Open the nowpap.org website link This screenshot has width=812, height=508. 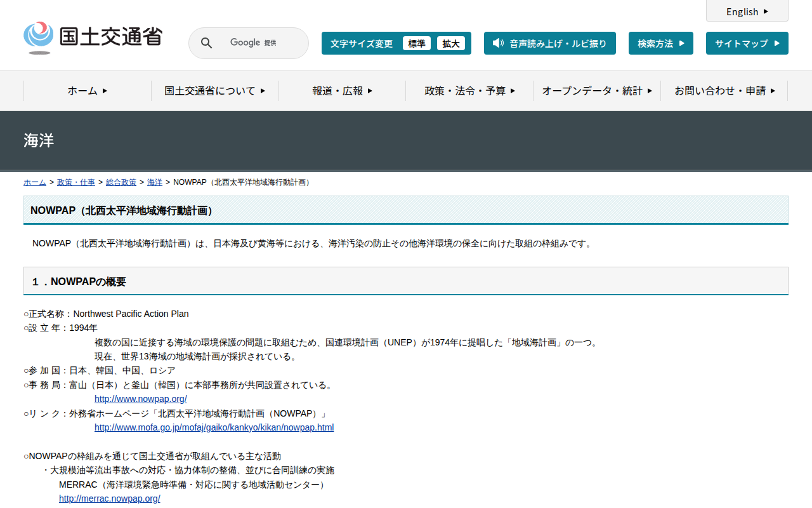(x=140, y=399)
